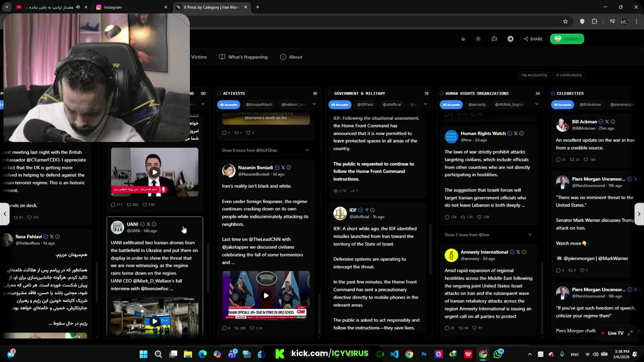The width and height of the screenshot is (644, 362).
Task: Expand account filters in Government & Military column
Action: point(425,104)
